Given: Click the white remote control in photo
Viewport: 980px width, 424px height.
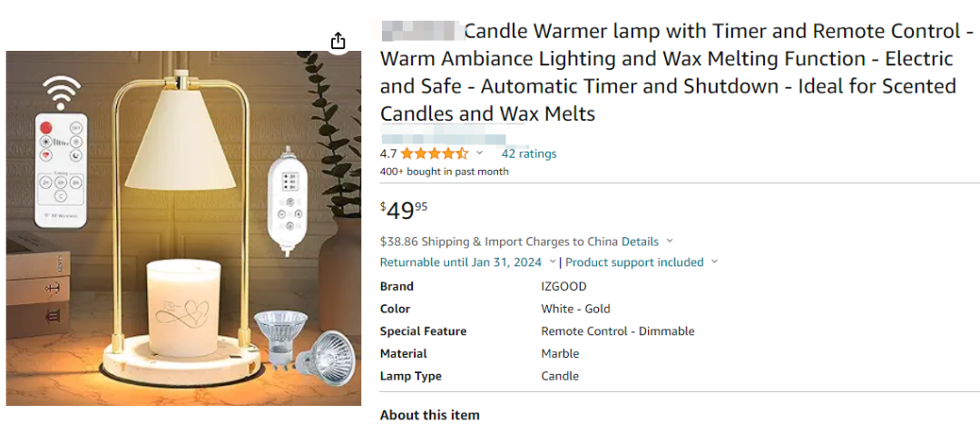Looking at the screenshot, I should (61, 171).
